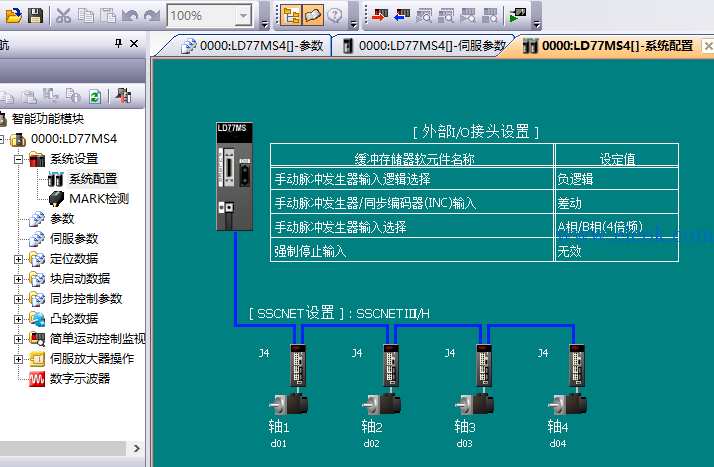Copy with the main toolbar copy icon
The height and width of the screenshot is (467, 714).
tap(86, 15)
